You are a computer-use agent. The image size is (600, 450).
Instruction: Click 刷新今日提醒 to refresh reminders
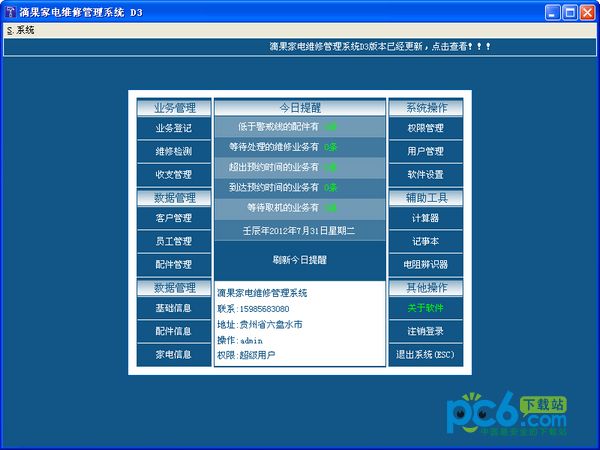(300, 260)
